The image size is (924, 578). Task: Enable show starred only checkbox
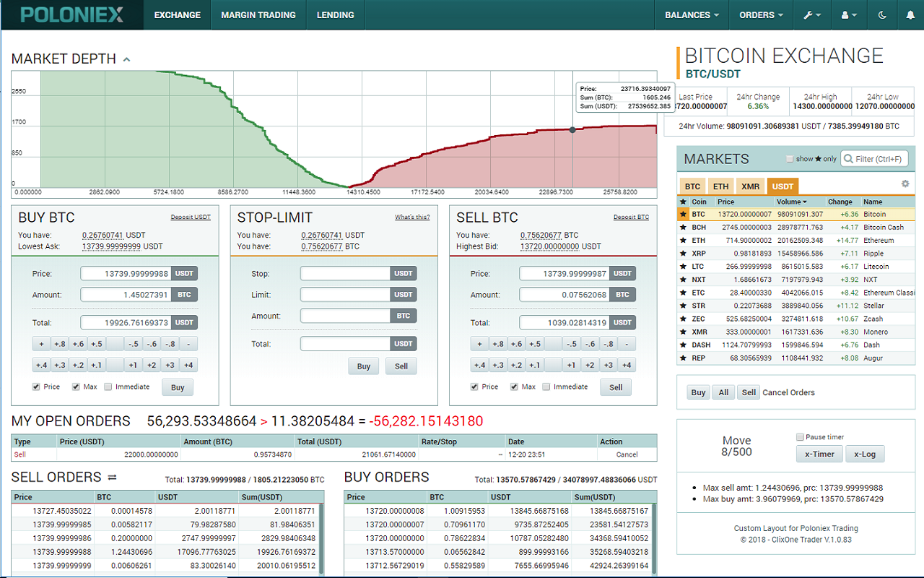click(790, 159)
